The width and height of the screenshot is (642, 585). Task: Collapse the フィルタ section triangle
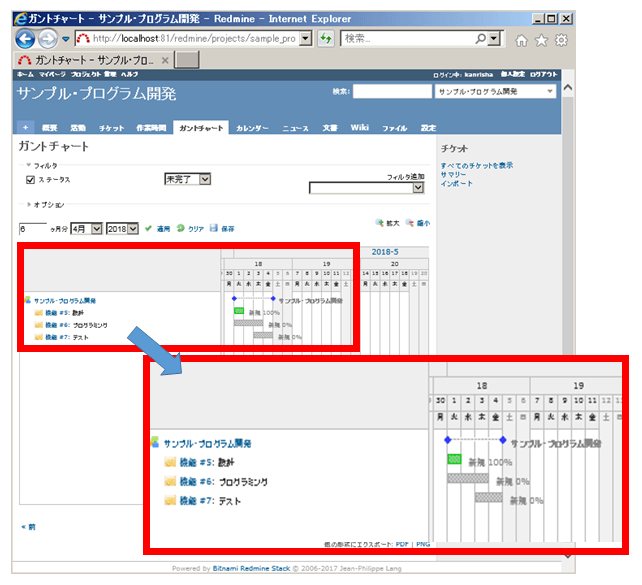tap(29, 165)
